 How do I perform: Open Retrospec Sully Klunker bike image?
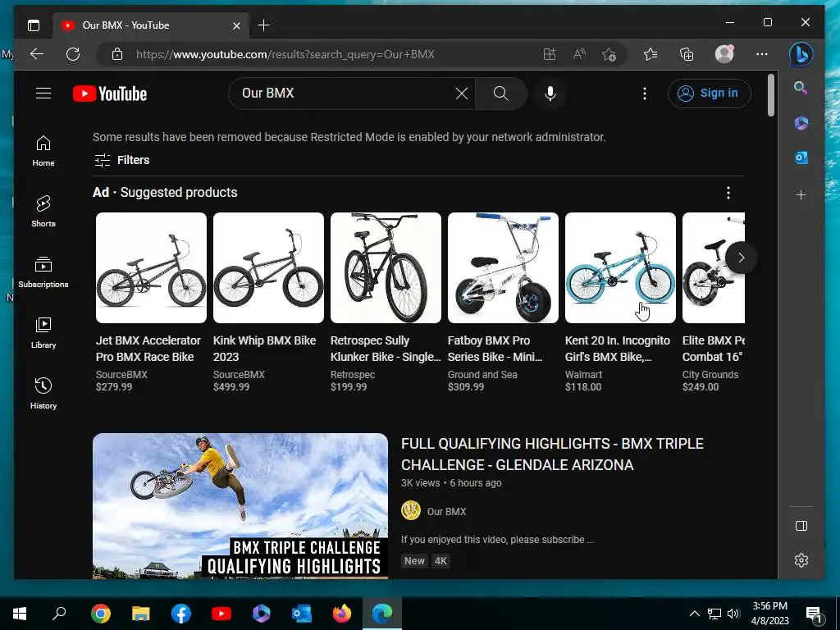(386, 268)
